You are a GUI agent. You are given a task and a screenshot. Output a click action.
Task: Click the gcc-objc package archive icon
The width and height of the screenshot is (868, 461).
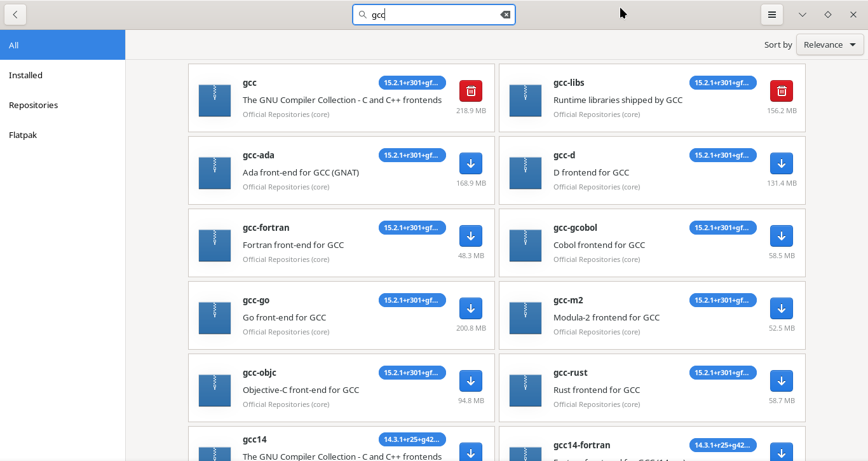215,390
